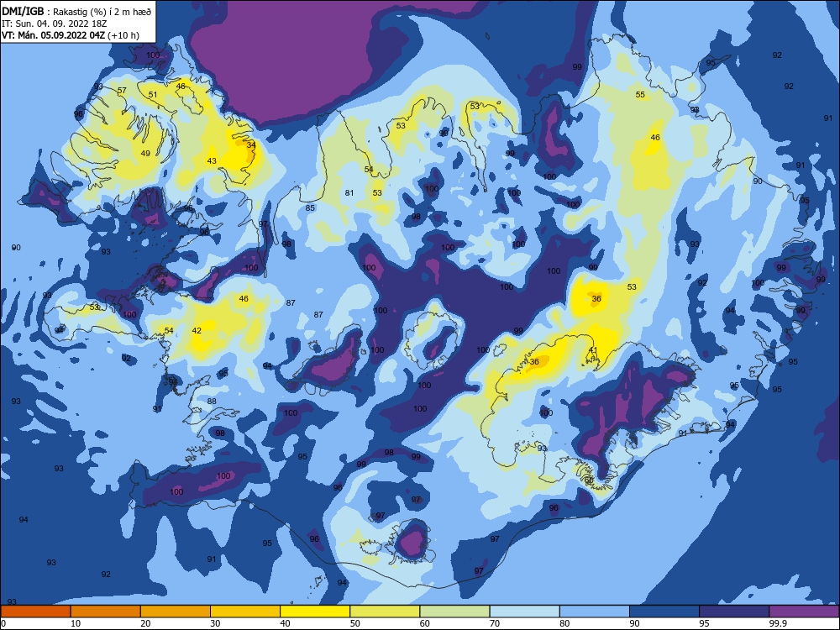
Task: Click the title 'DMI/IGB : Rakastig (%) í 2 m hæð'
Action: pyautogui.click(x=76, y=11)
